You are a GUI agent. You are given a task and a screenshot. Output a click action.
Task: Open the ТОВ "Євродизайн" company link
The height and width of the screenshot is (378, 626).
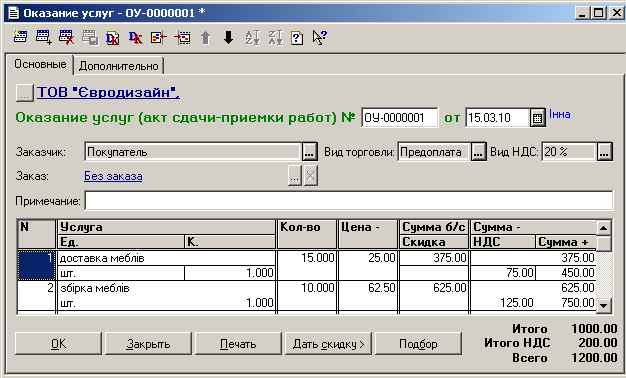(x=108, y=92)
